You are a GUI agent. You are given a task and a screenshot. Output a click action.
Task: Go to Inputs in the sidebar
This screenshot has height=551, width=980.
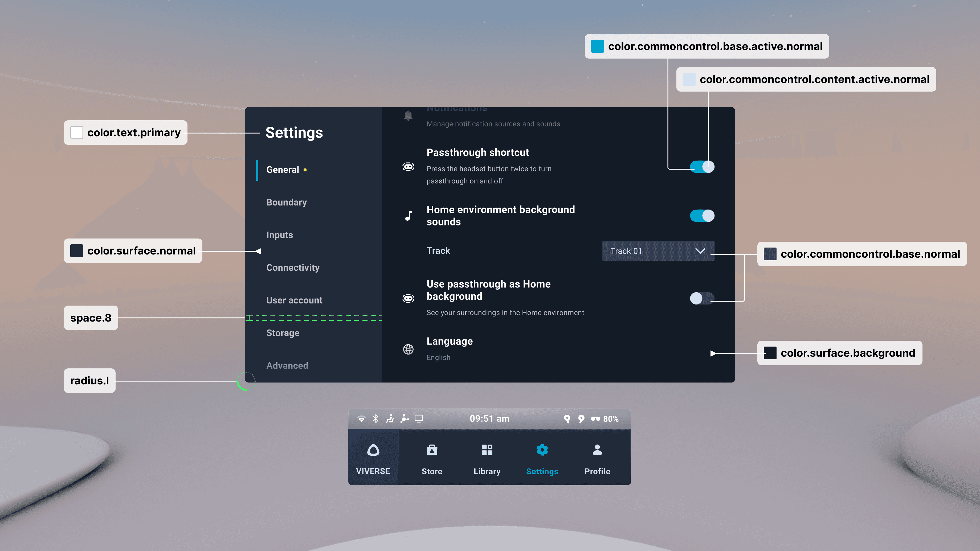(280, 235)
